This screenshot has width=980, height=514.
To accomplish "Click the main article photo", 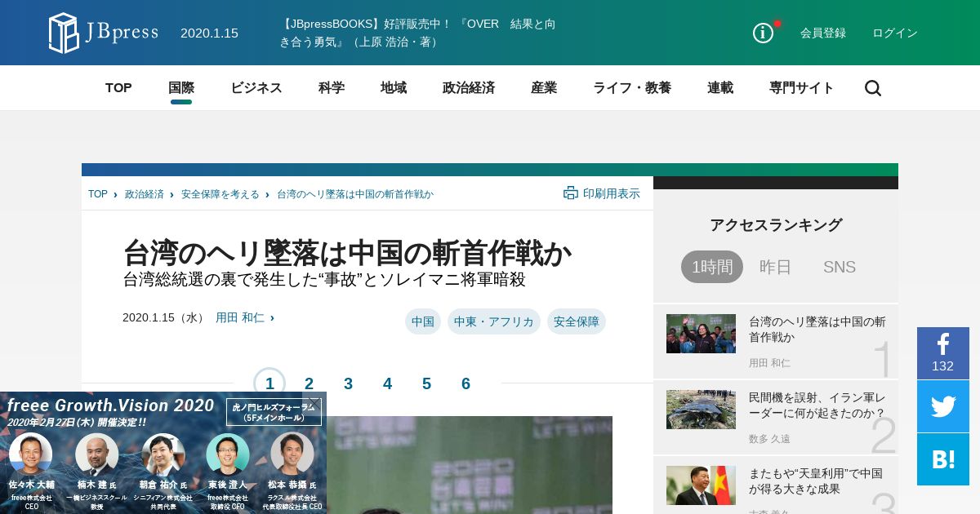I will tap(470, 465).
